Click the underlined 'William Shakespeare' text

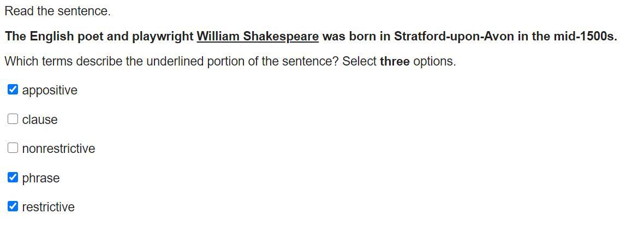pos(258,37)
